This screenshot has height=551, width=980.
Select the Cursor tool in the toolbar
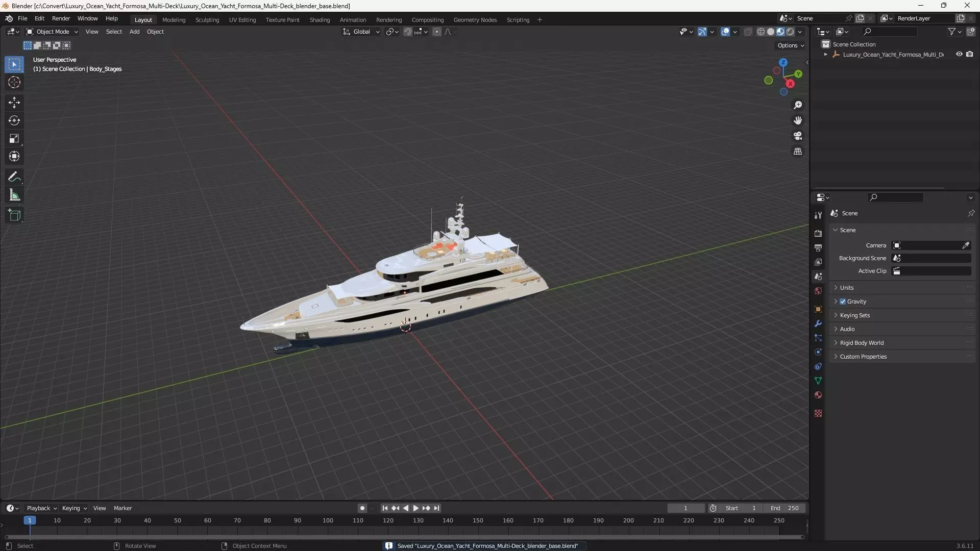[x=14, y=82]
